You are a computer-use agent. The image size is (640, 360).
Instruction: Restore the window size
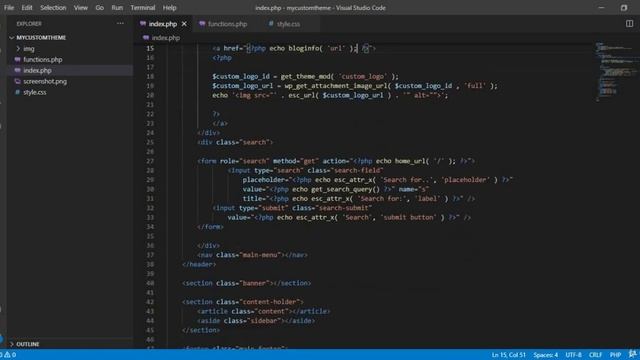[x=624, y=8]
